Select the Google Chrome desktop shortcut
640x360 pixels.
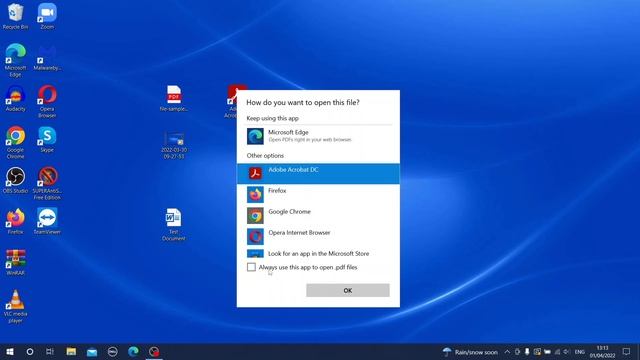pyautogui.click(x=16, y=142)
